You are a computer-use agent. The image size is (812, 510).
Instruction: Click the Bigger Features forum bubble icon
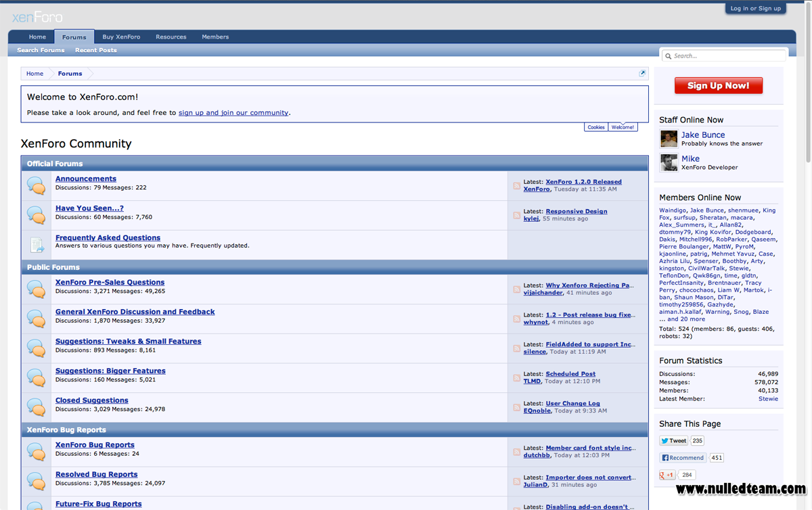pos(36,377)
